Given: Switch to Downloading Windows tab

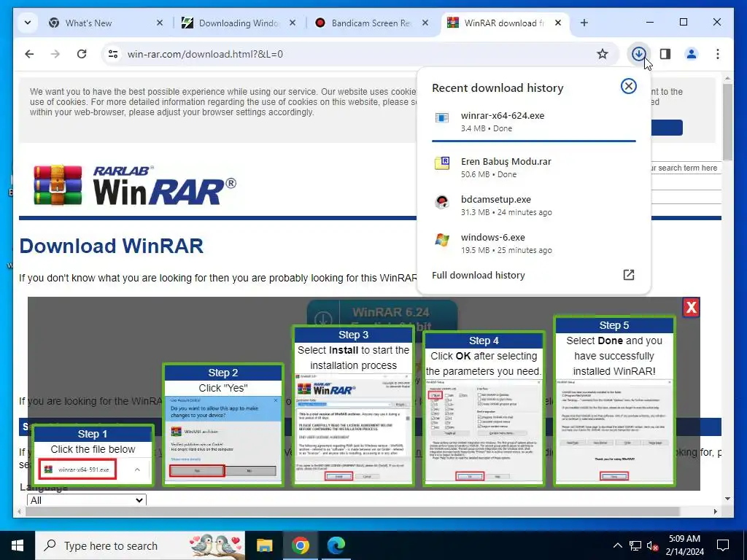Looking at the screenshot, I should tap(238, 23).
